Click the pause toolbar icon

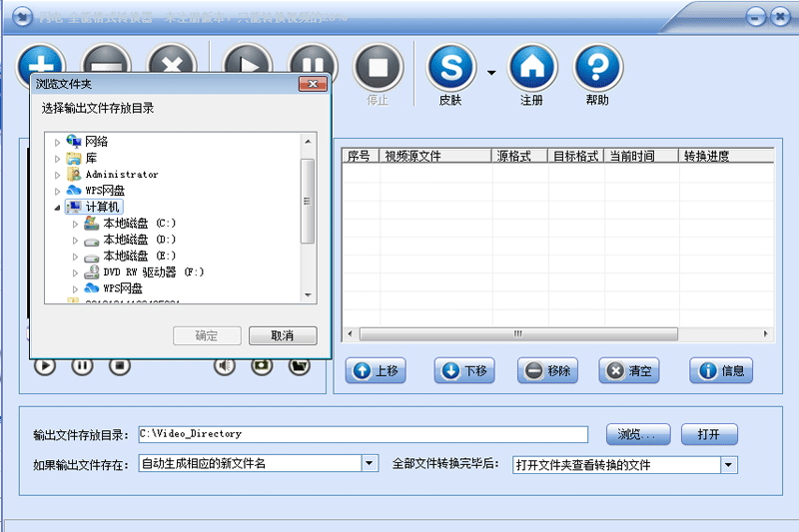(x=313, y=59)
